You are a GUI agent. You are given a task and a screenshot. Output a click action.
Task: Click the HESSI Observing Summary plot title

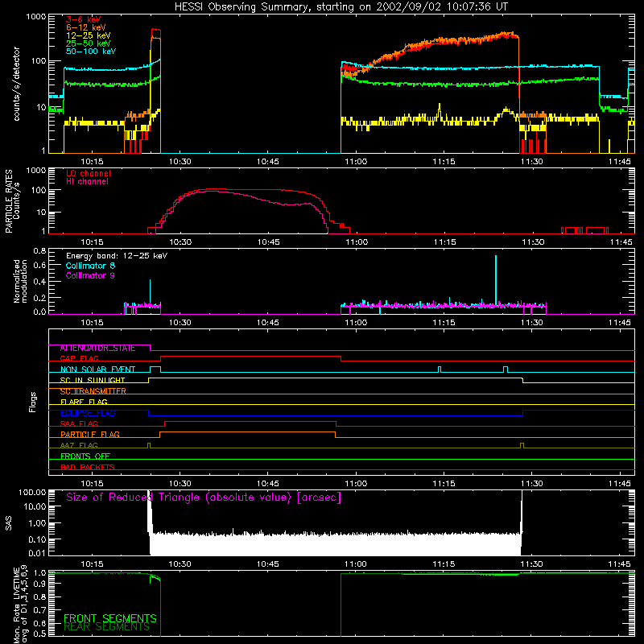pyautogui.click(x=341, y=7)
